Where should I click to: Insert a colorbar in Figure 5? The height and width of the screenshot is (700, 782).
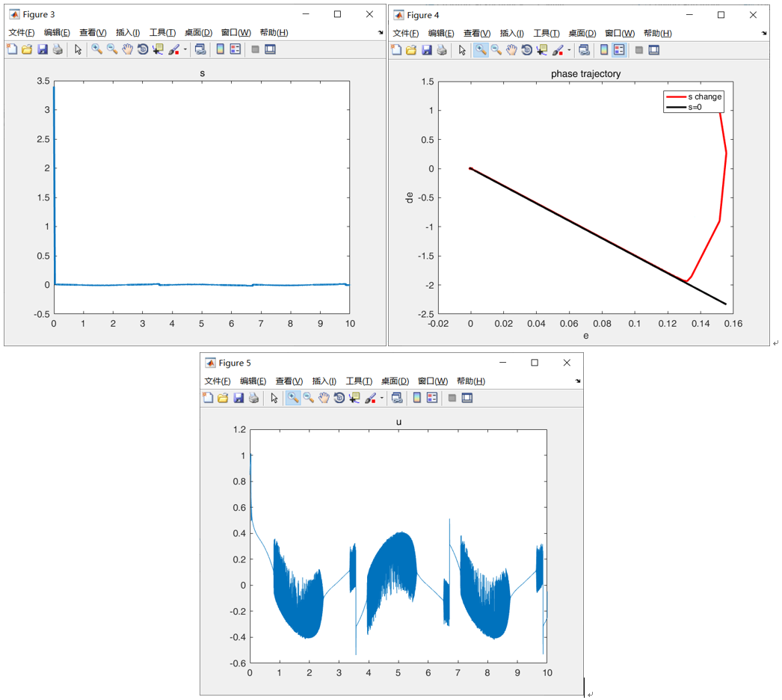pos(416,398)
